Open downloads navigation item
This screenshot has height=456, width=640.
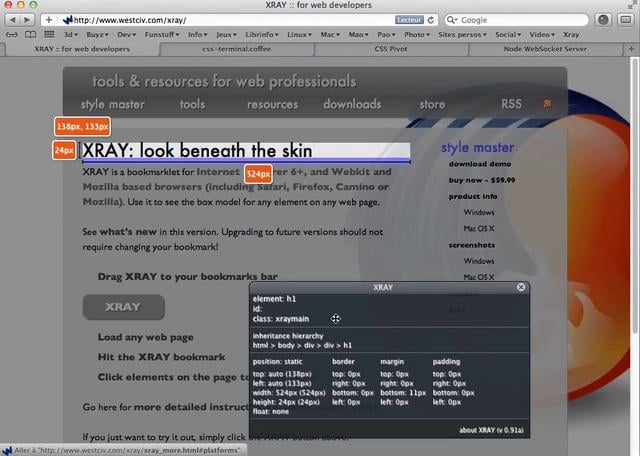[x=352, y=104]
